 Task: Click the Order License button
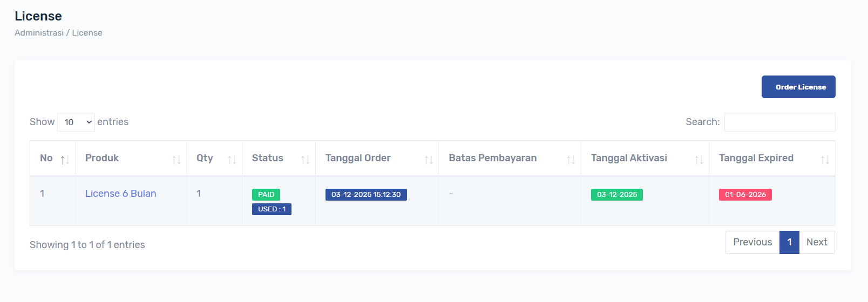[798, 87]
